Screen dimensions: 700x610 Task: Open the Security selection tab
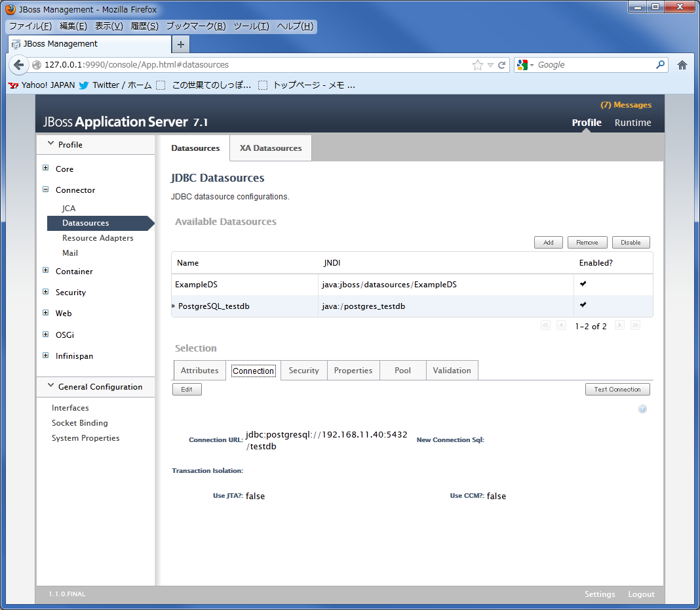click(x=304, y=371)
